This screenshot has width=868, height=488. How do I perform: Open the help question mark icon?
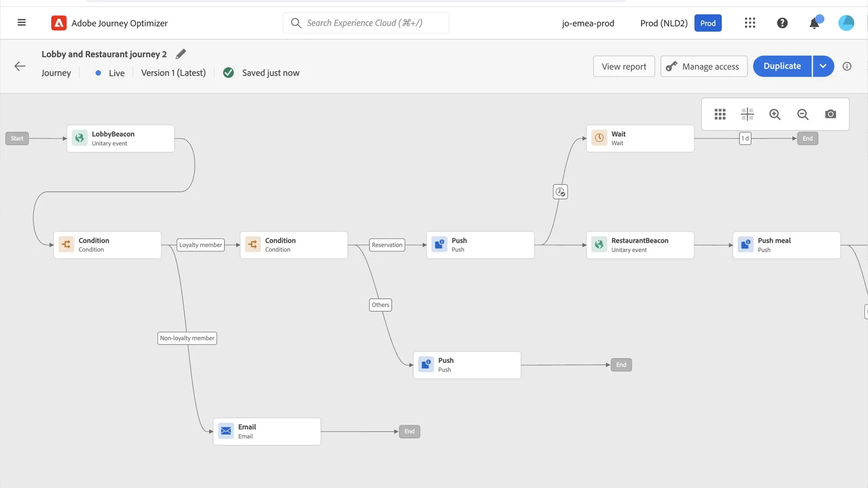point(782,23)
